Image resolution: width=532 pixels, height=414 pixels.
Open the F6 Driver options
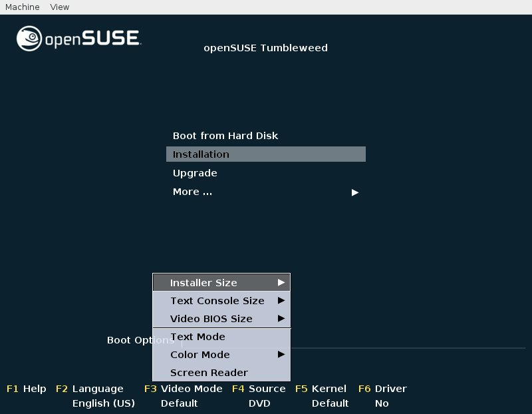[382, 389]
